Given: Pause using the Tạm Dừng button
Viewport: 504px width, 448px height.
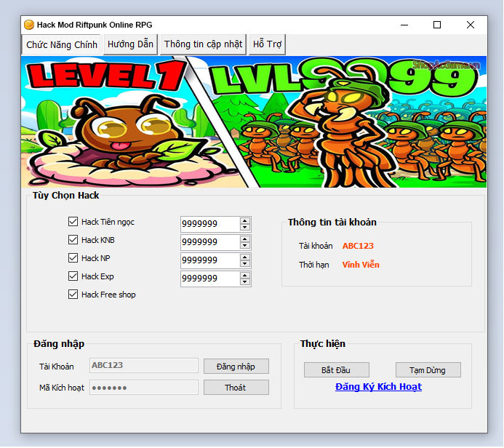Looking at the screenshot, I should [428, 370].
